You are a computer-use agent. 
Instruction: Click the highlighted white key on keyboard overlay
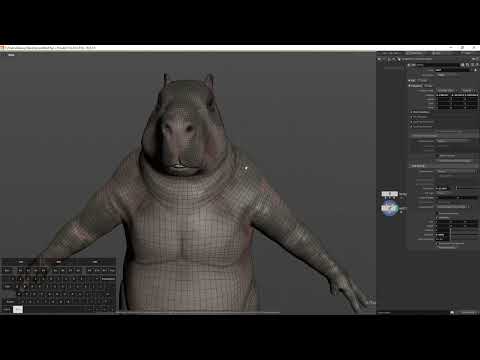[x=18, y=309]
